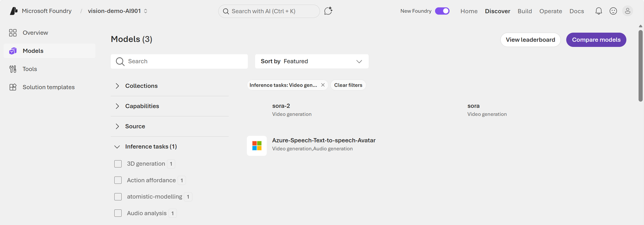Click the View leaderboard button
This screenshot has height=225, width=644.
530,40
